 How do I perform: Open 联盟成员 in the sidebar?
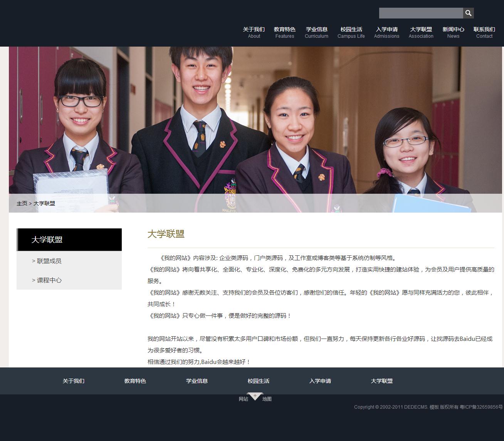[49, 261]
